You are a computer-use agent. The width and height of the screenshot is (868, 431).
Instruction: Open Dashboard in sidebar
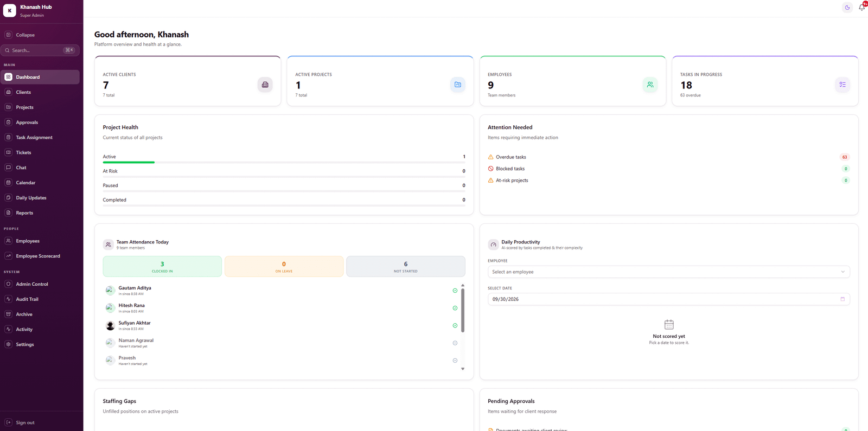40,77
